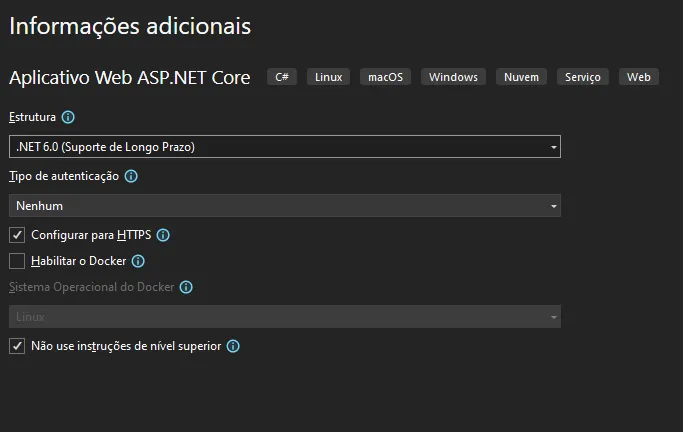Expand the Tipo de autenticação dropdown
Viewport: 683px width, 432px height.
pyautogui.click(x=285, y=206)
